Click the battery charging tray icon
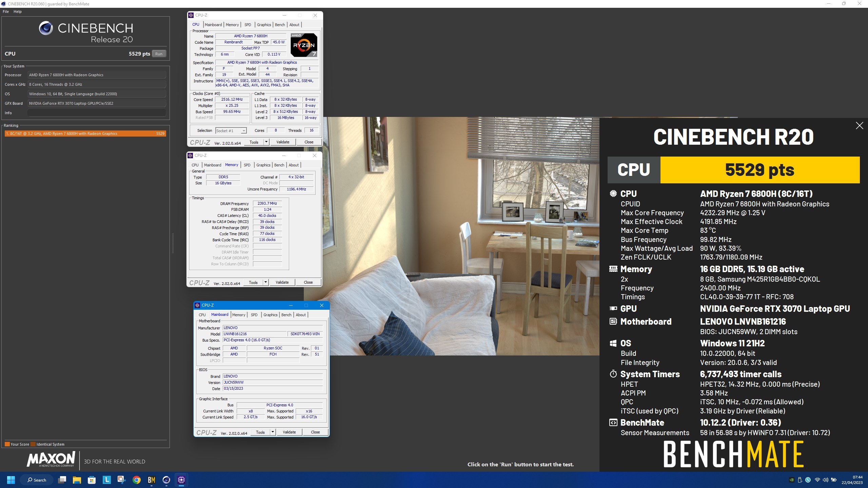 pyautogui.click(x=834, y=480)
